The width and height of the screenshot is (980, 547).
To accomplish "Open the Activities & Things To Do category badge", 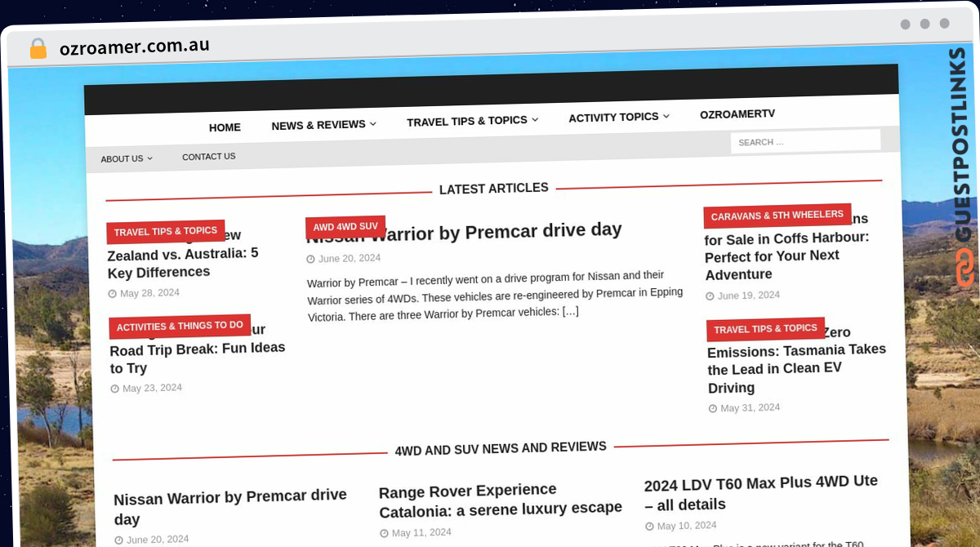I will 180,327.
